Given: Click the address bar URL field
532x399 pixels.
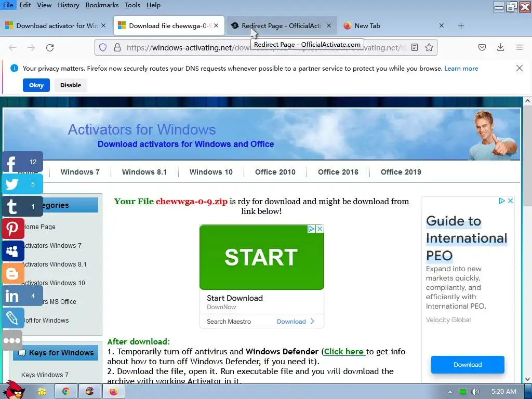Looking at the screenshot, I should tap(267, 47).
